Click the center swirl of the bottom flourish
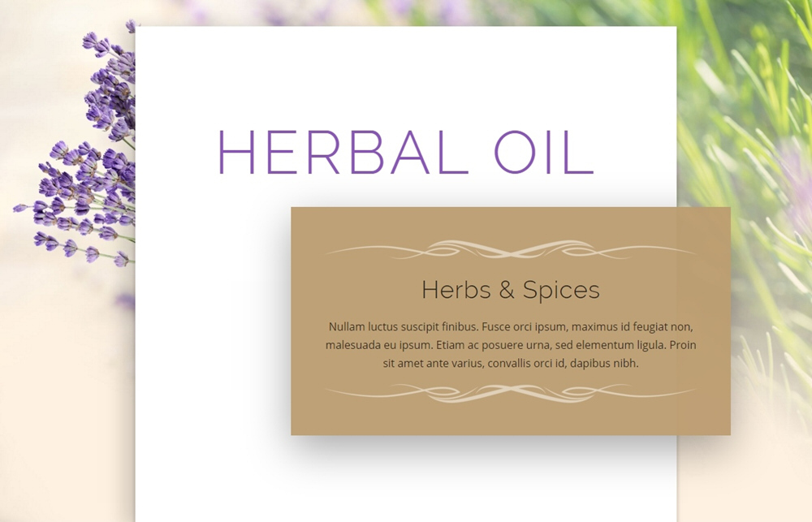The image size is (812, 522). [511, 394]
